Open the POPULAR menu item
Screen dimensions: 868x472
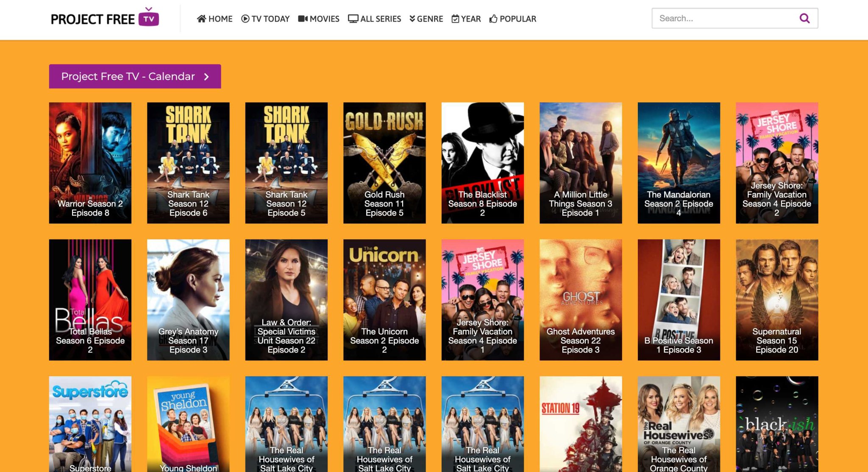[x=513, y=19]
